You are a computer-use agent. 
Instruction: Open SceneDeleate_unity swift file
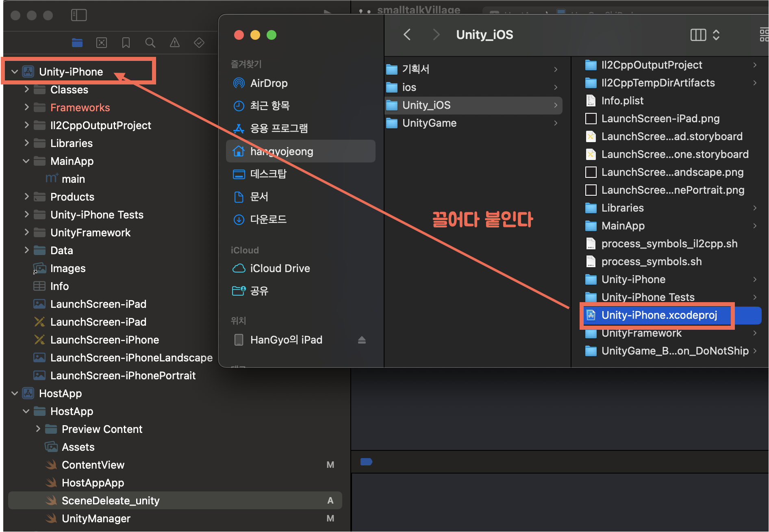pos(175,501)
